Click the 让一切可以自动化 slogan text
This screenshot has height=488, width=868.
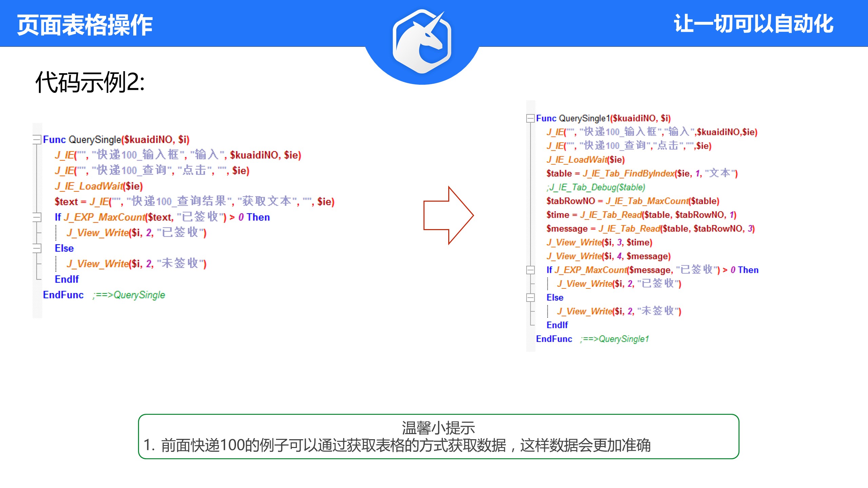(x=753, y=24)
